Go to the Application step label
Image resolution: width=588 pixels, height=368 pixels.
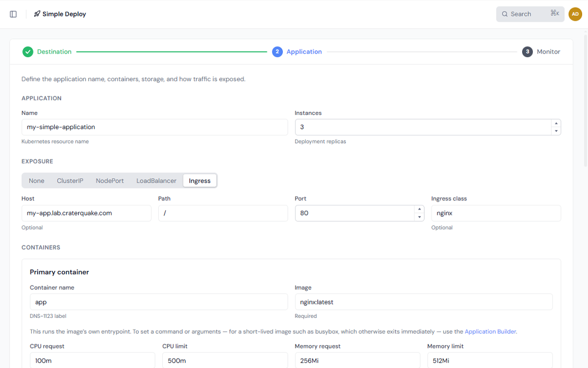coord(304,52)
